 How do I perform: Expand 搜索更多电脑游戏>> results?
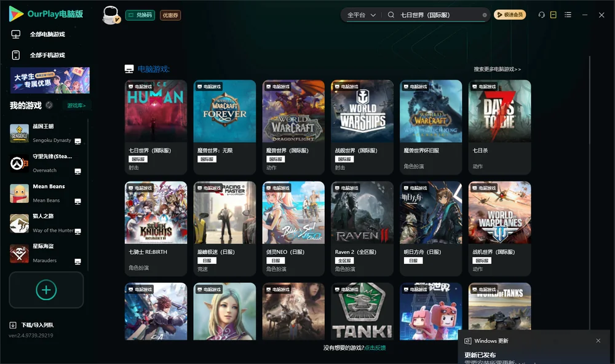click(x=498, y=69)
